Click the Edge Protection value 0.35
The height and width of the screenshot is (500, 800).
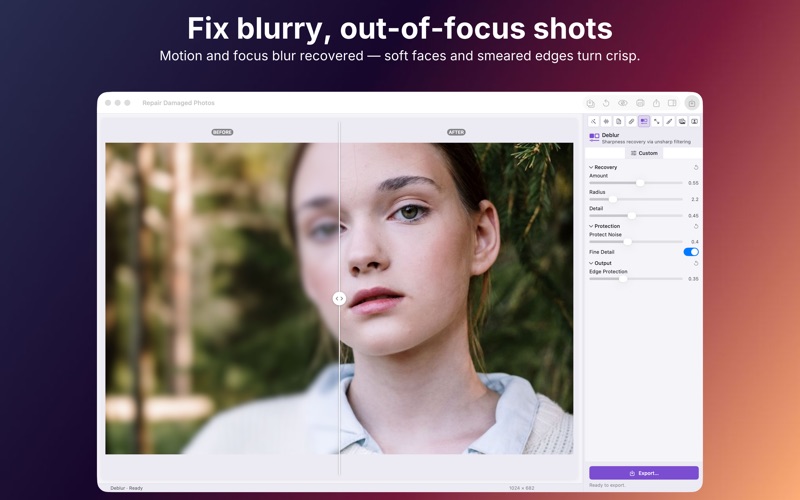693,279
